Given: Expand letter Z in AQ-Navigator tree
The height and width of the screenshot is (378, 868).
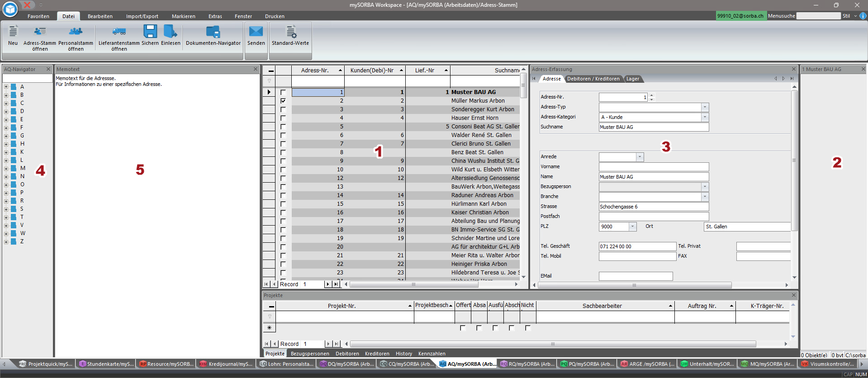Looking at the screenshot, I should [x=6, y=241].
